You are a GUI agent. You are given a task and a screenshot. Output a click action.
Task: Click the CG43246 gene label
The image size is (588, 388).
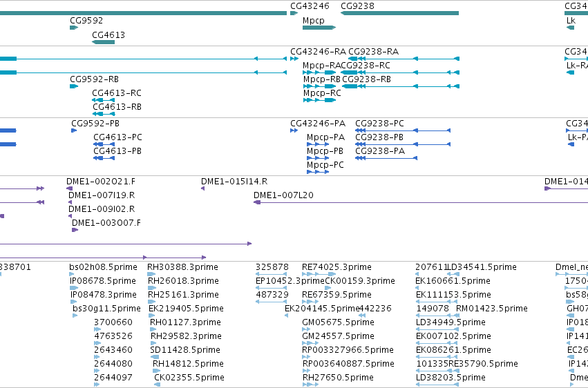[x=310, y=6]
